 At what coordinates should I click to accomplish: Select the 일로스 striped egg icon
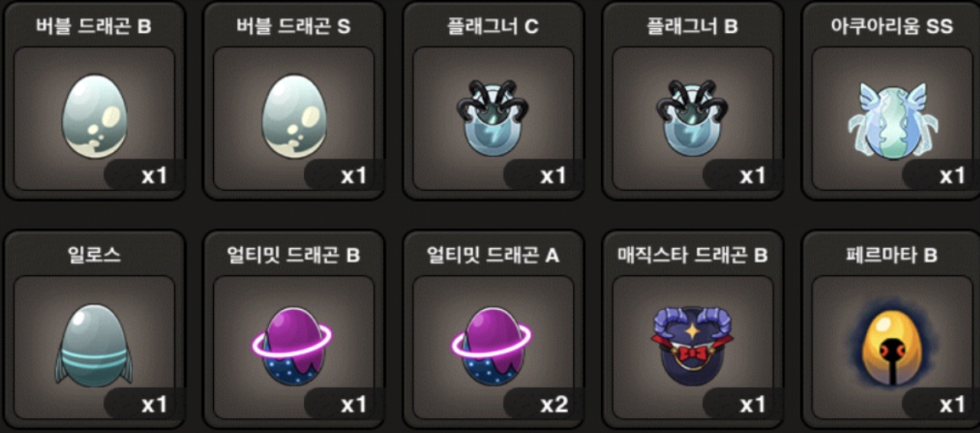94,345
